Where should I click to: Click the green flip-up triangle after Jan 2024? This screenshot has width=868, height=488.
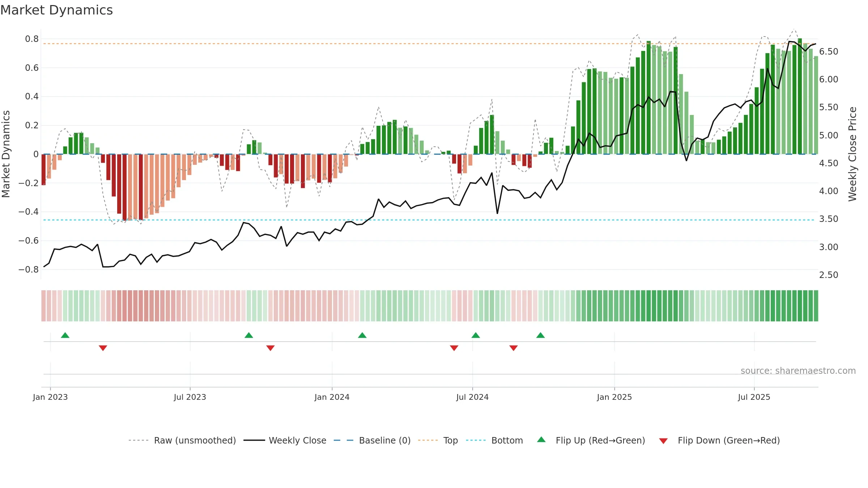tap(362, 335)
